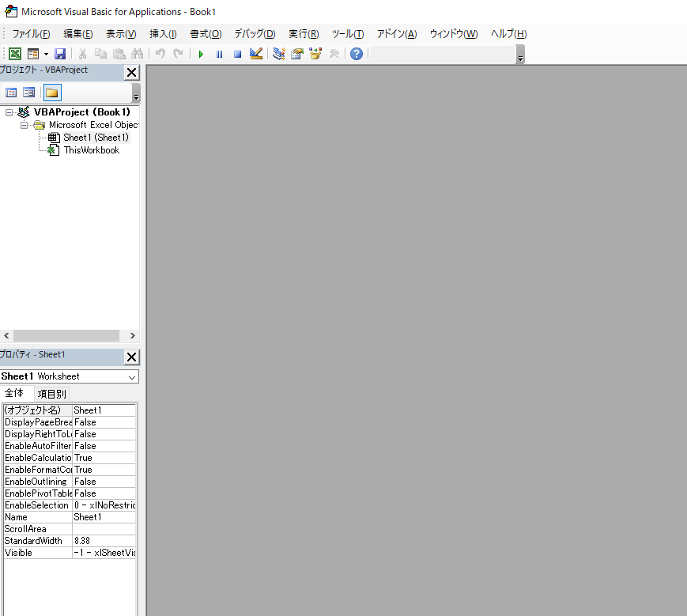Open the toolbar options overflow arrow

(x=520, y=55)
